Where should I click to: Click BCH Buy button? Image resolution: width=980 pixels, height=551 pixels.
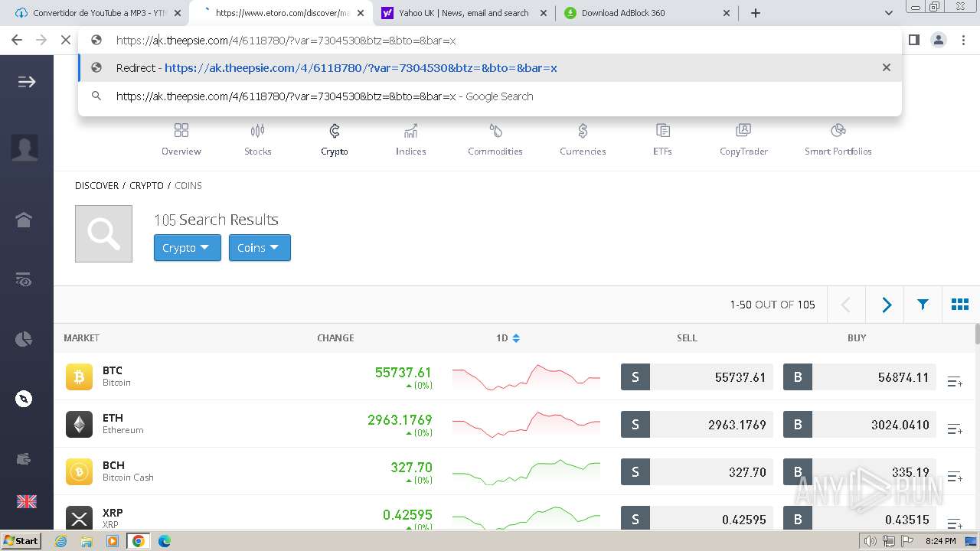click(859, 472)
